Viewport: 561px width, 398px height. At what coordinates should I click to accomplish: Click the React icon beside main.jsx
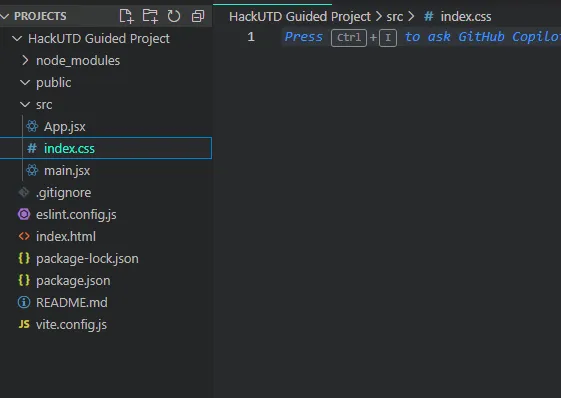pos(32,170)
